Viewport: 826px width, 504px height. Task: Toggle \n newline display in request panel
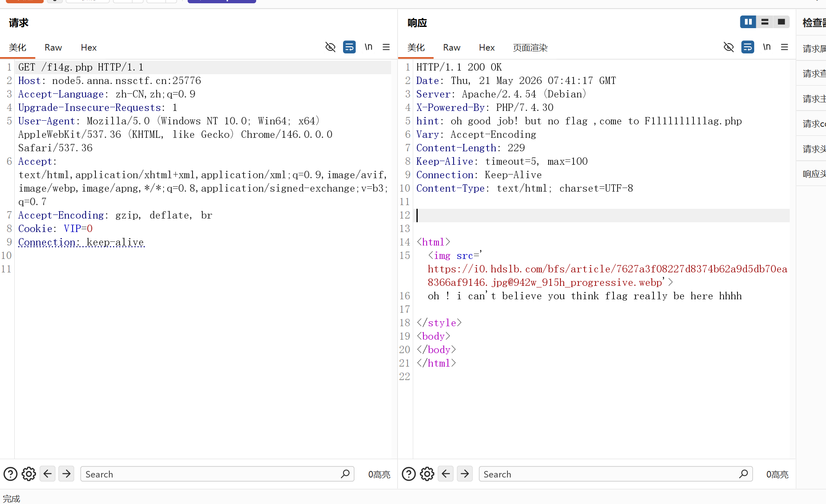click(x=368, y=47)
